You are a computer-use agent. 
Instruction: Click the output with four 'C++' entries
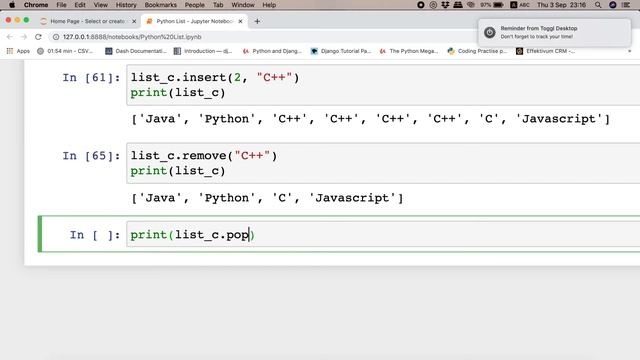tap(371, 119)
